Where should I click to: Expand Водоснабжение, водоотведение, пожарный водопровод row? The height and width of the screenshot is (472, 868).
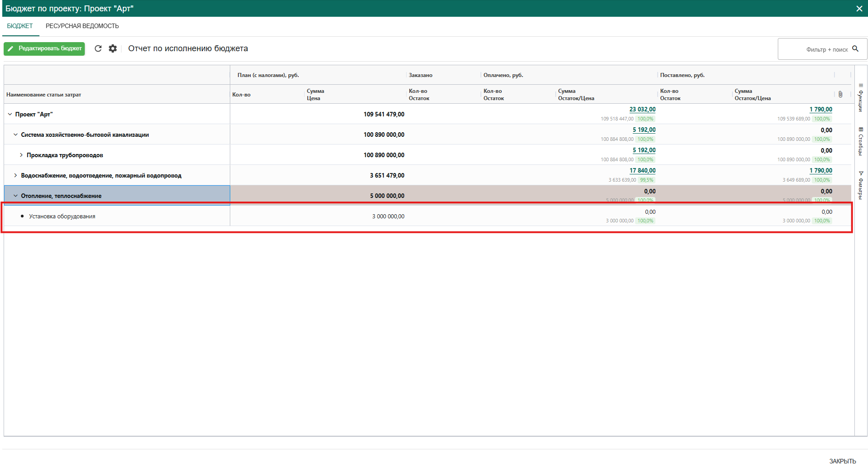click(15, 175)
